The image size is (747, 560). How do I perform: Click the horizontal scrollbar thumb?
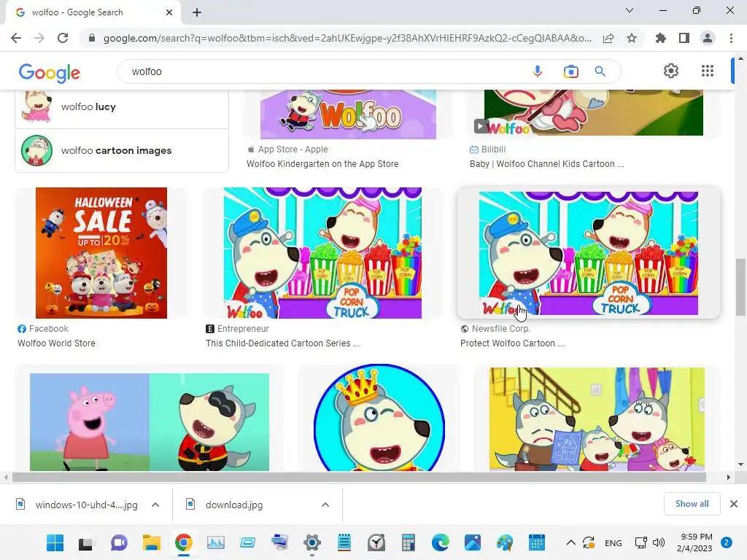coord(359,477)
